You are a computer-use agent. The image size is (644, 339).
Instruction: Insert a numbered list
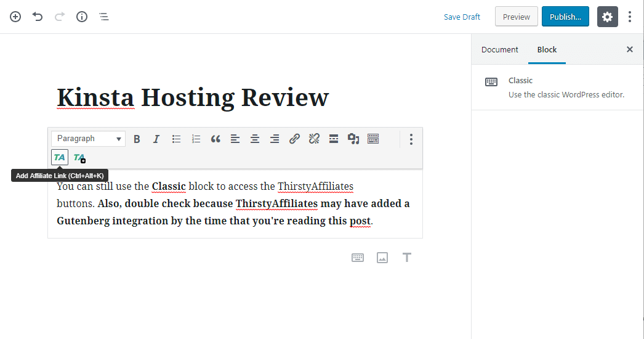[x=196, y=139]
